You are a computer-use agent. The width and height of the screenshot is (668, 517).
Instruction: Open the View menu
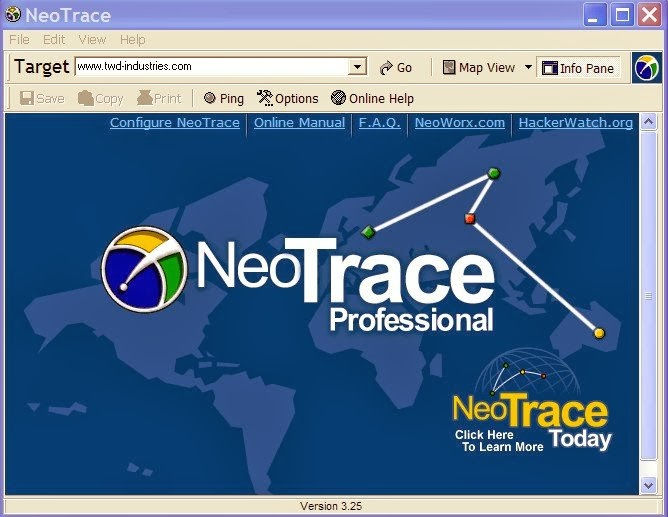coord(92,40)
